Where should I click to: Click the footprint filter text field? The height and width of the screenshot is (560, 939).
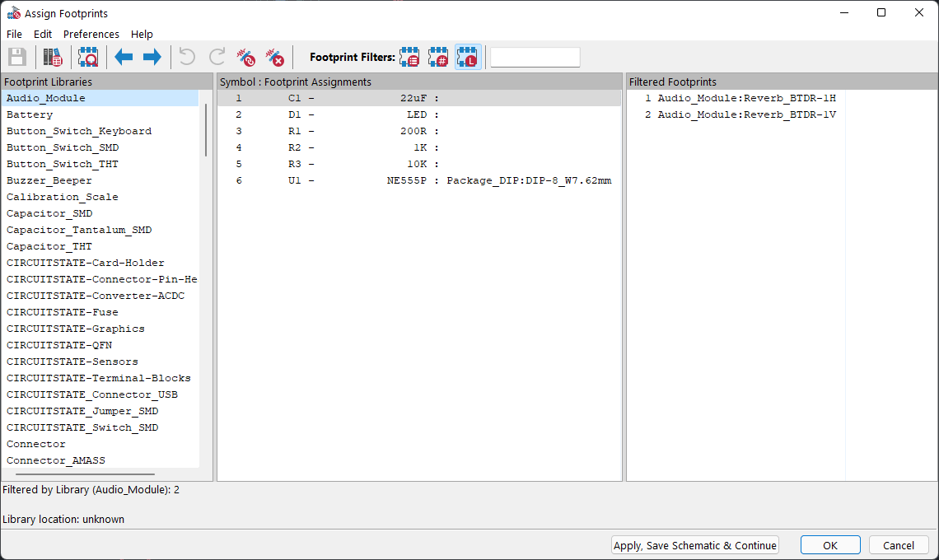click(535, 58)
